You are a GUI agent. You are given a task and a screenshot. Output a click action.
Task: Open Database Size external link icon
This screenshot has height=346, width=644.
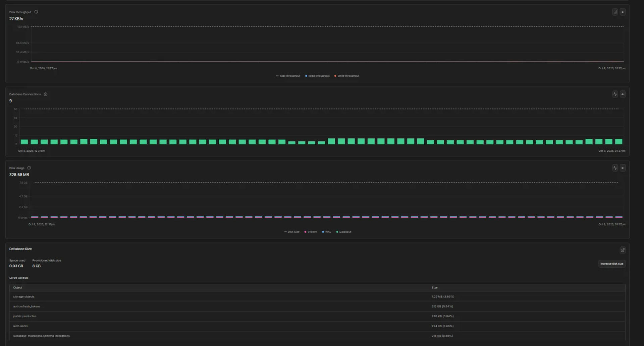623,250
